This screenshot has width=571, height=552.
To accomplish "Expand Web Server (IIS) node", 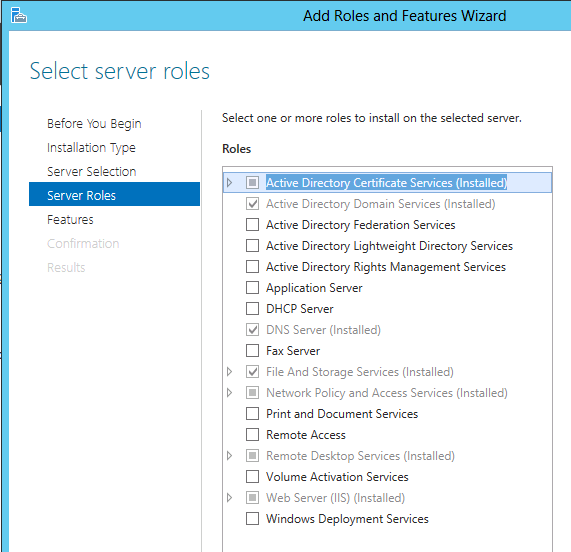I will coord(229,497).
